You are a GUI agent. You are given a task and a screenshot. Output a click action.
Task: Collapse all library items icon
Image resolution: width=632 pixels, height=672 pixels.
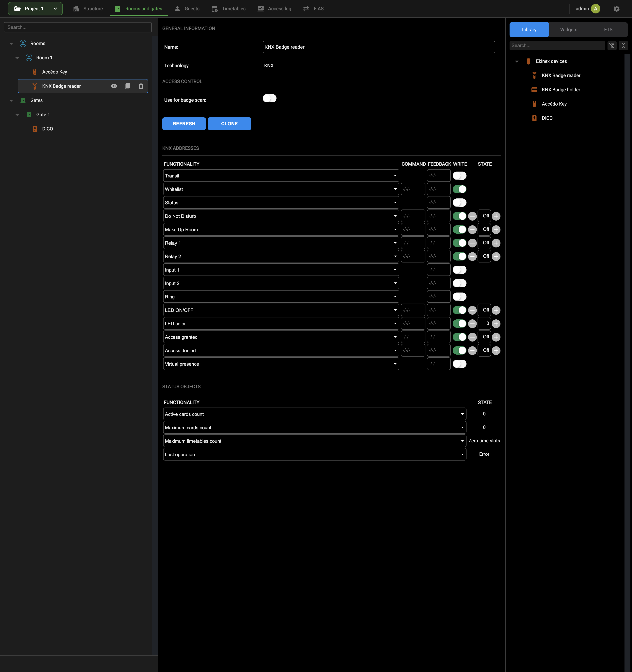click(624, 46)
